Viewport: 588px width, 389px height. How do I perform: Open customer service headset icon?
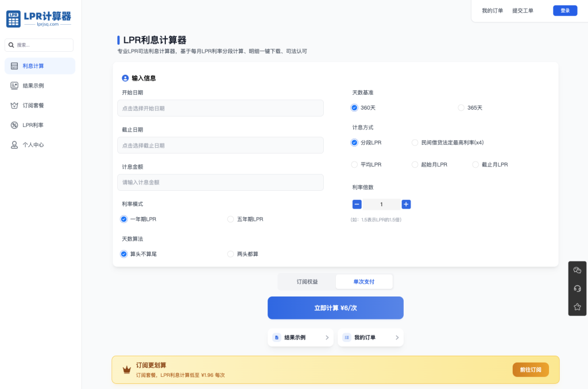(x=577, y=288)
